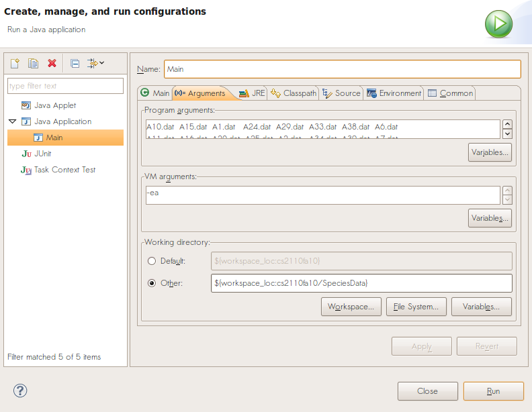This screenshot has height=412, width=532.
Task: Click the Workspace... button
Action: click(351, 307)
